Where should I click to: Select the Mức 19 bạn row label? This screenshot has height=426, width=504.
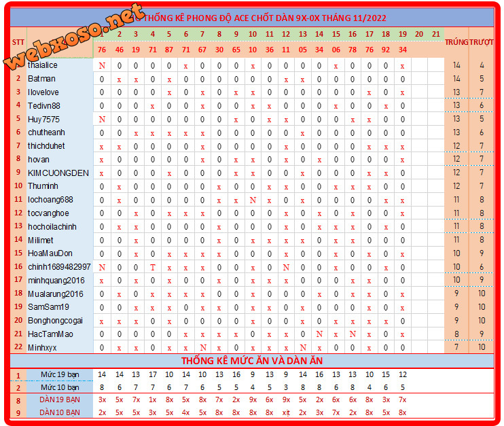pyautogui.click(x=60, y=374)
